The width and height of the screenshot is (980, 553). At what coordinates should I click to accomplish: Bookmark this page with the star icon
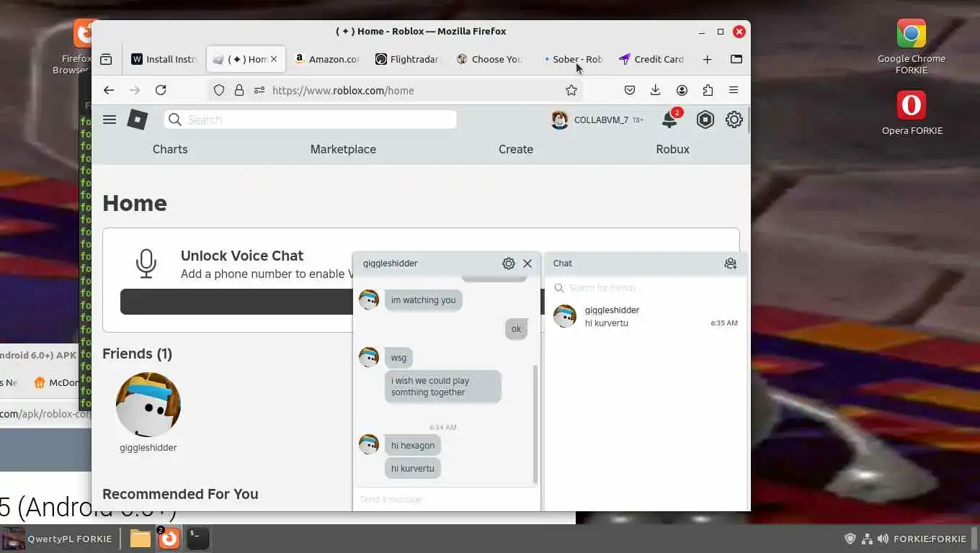(x=571, y=90)
